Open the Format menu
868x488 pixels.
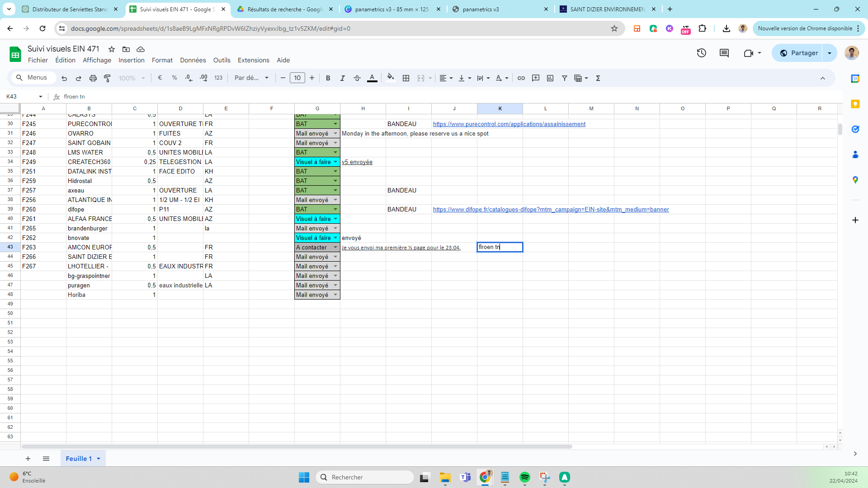click(x=162, y=60)
